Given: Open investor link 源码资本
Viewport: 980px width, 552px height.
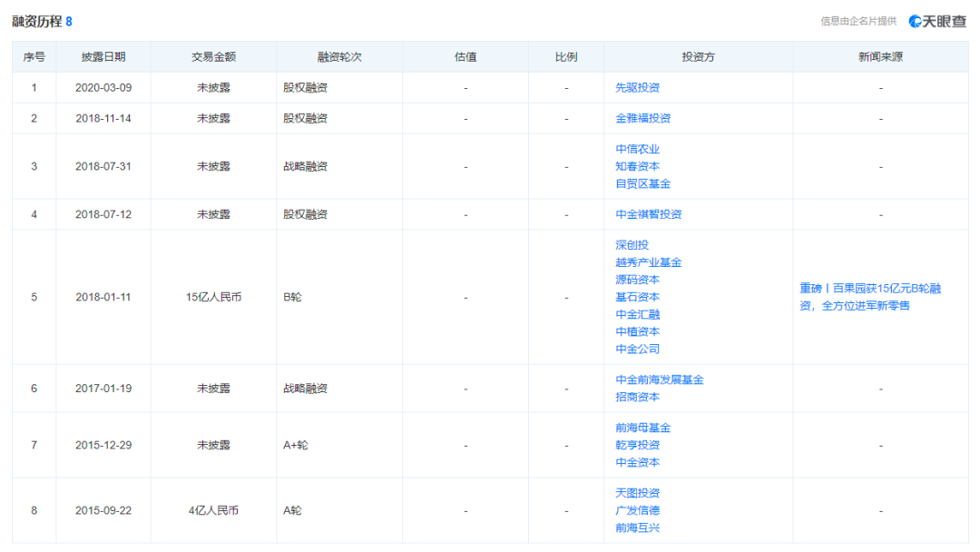Looking at the screenshot, I should click(638, 280).
